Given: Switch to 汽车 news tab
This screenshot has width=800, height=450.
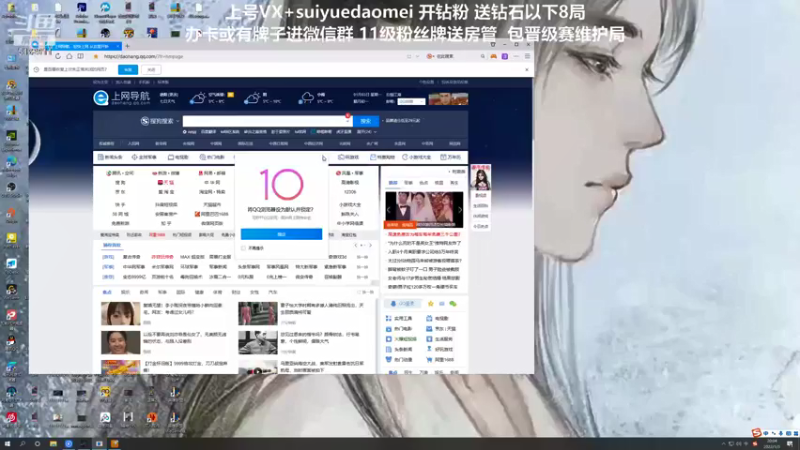Looking at the screenshot, I should [x=272, y=292].
